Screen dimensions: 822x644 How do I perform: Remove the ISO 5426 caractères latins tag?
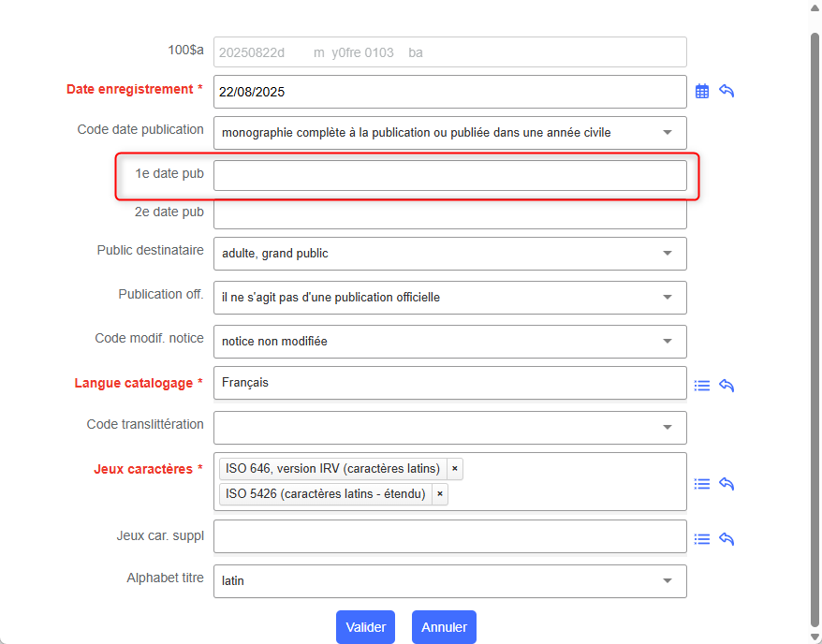coord(439,494)
